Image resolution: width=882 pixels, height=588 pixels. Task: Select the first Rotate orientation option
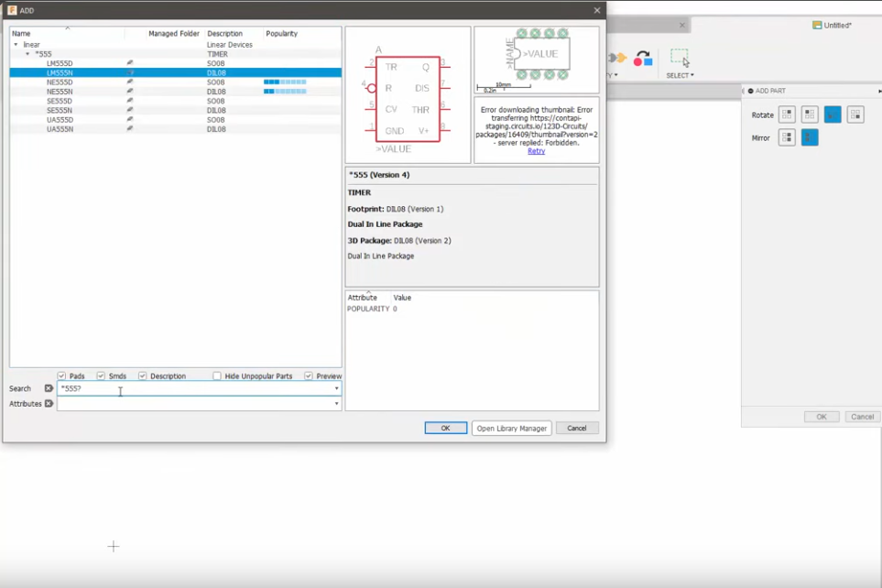point(788,114)
